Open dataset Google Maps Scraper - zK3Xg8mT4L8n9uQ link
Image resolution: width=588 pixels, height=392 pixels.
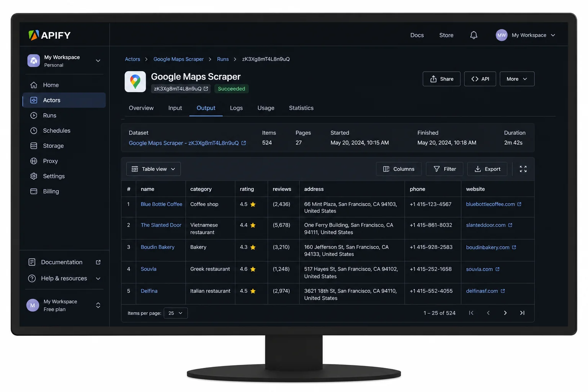pyautogui.click(x=184, y=143)
